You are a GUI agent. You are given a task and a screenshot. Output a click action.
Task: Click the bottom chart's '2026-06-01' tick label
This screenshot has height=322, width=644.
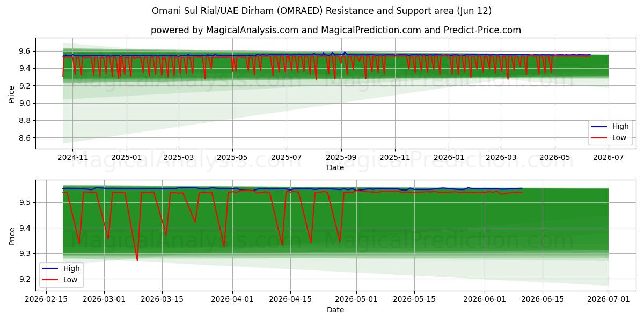[x=485, y=299]
